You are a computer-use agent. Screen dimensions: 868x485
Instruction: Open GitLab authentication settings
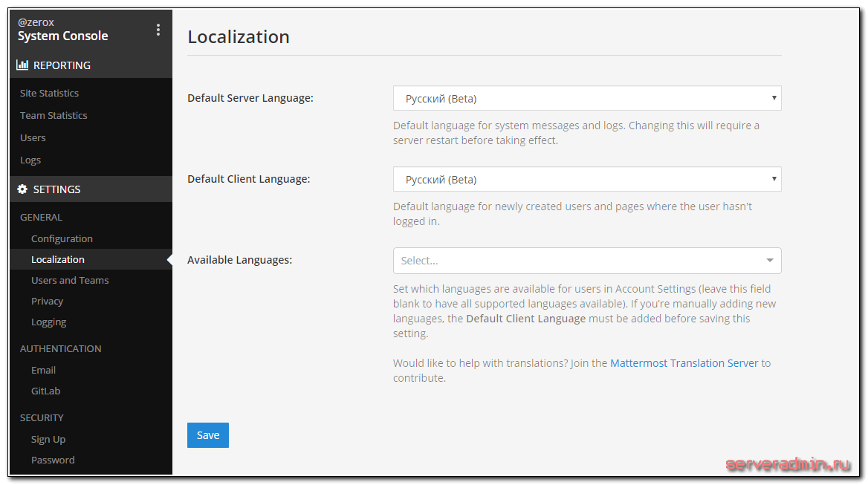coord(45,391)
